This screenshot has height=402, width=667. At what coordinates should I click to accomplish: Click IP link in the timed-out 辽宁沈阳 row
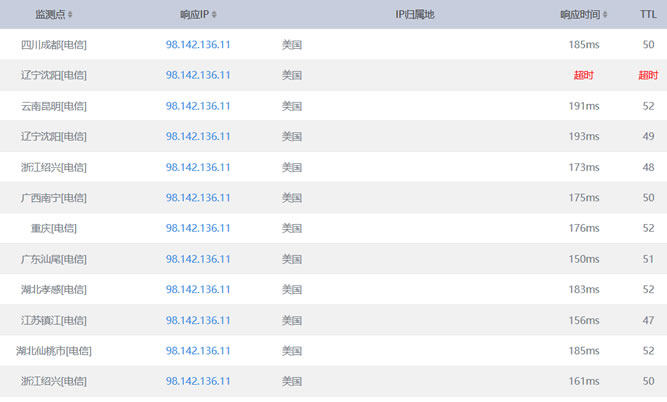[198, 75]
